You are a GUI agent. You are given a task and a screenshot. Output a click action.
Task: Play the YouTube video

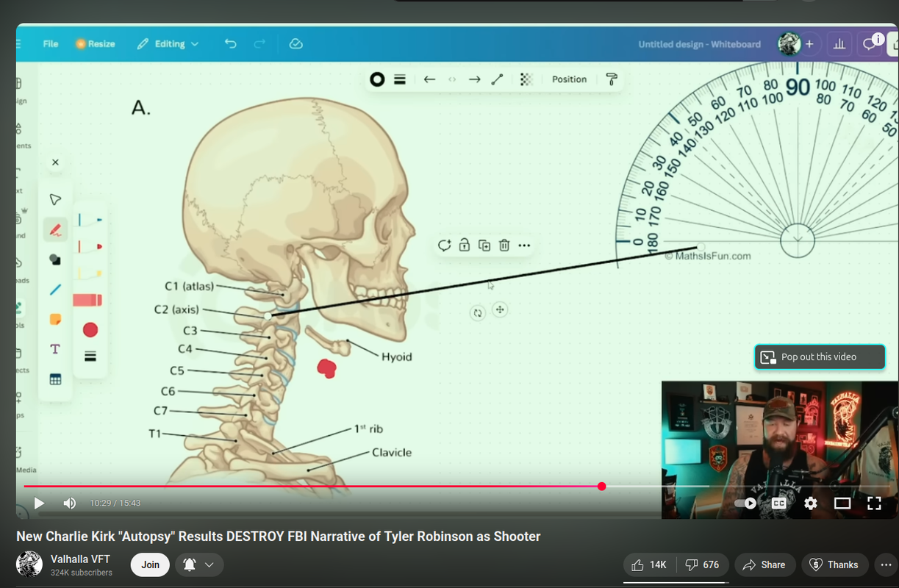(39, 503)
